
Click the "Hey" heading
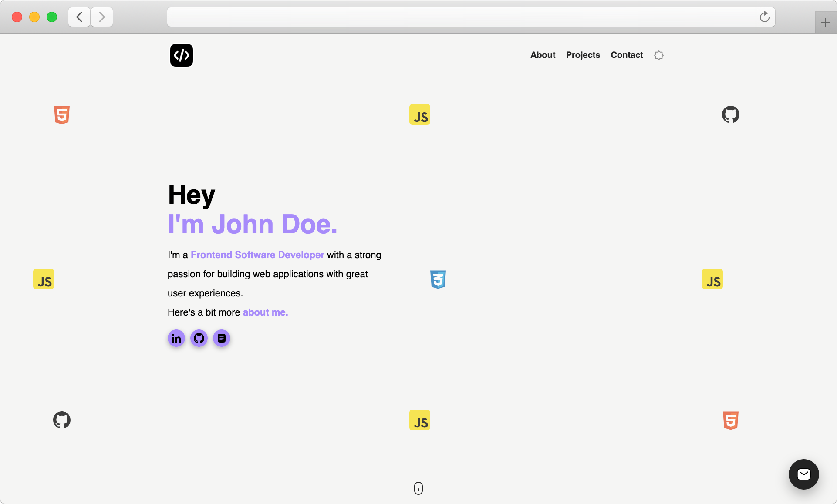192,195
